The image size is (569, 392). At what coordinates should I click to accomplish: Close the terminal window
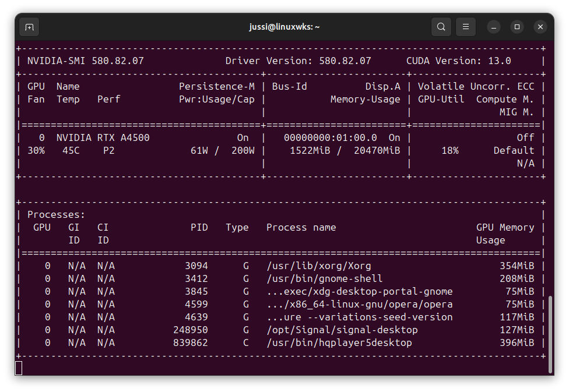[x=540, y=27]
